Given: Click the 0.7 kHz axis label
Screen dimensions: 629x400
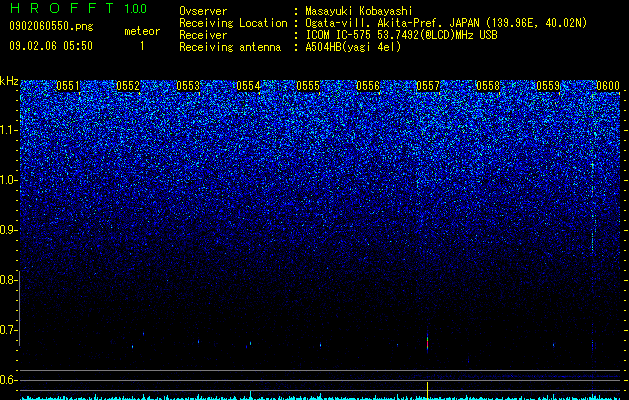Looking at the screenshot, I should pos(8,330).
